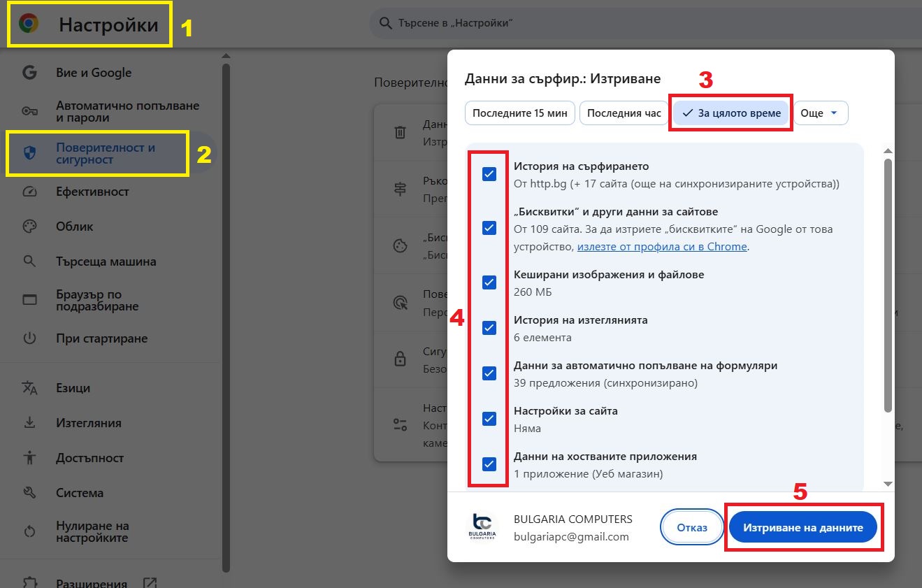This screenshot has height=588, width=922.
Task: Collapse the left sidebar hidden-panel arrow at top
Action: click(225, 55)
